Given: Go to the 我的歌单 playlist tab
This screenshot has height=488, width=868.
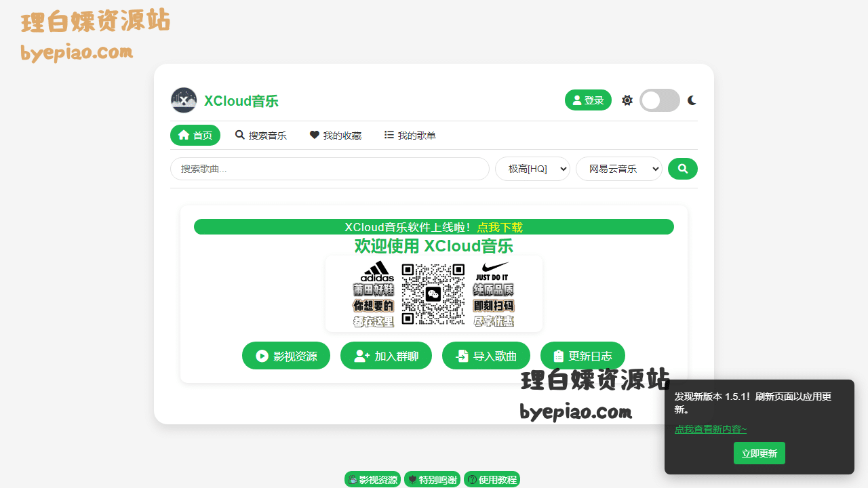Looking at the screenshot, I should [x=410, y=136].
